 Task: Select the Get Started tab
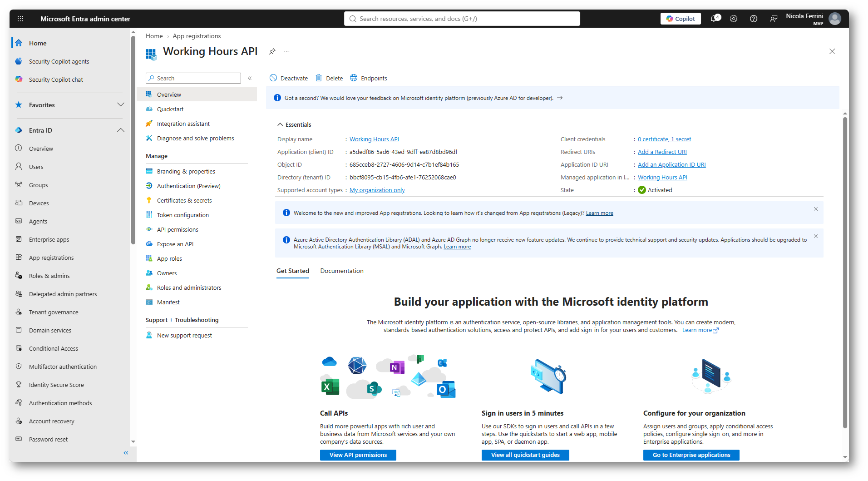click(293, 271)
